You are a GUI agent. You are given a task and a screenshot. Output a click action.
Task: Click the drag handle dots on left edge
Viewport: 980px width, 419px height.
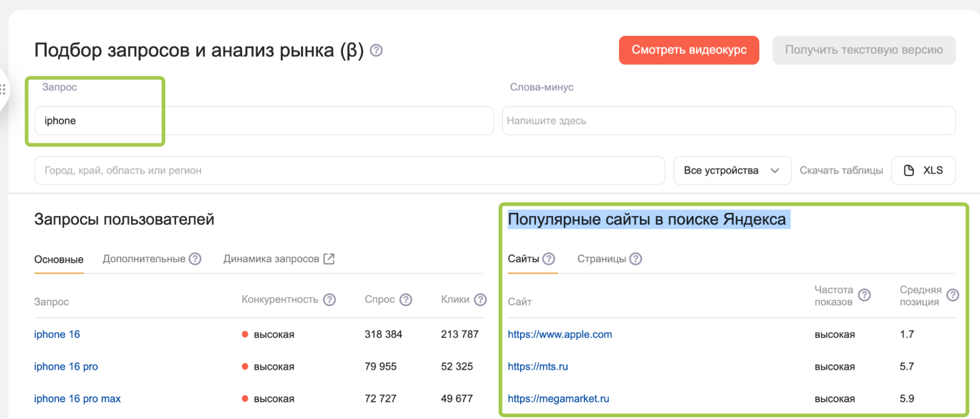point(3,90)
